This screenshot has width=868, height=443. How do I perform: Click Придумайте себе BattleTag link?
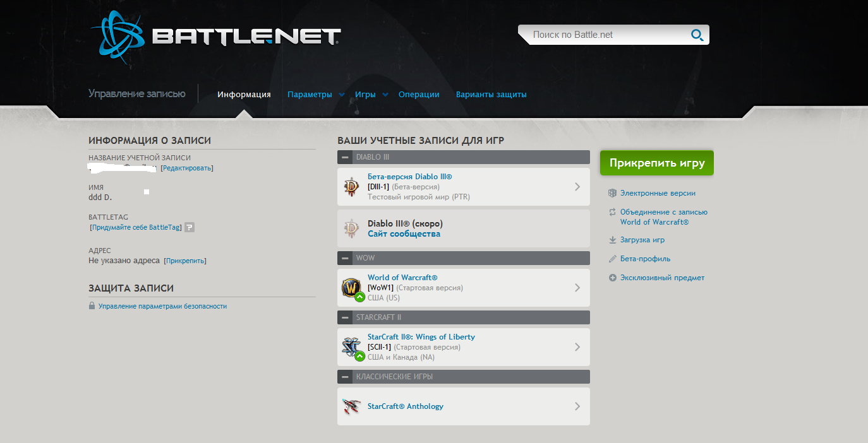136,227
